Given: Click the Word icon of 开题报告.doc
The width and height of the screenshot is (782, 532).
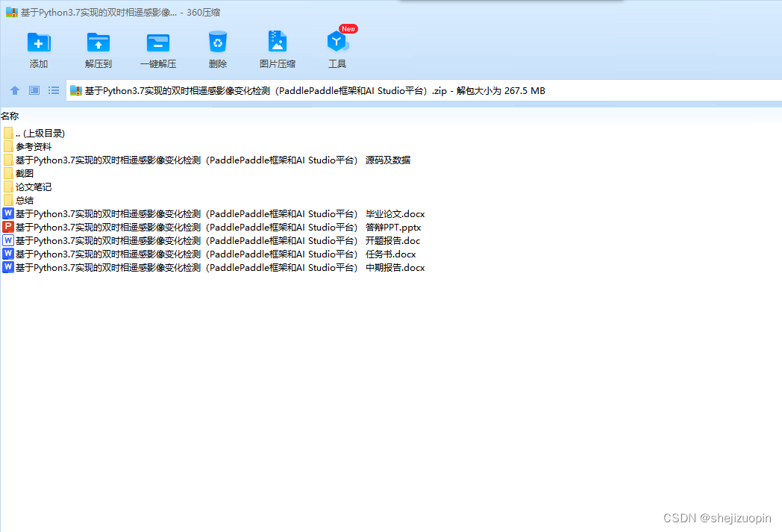Looking at the screenshot, I should 8,241.
